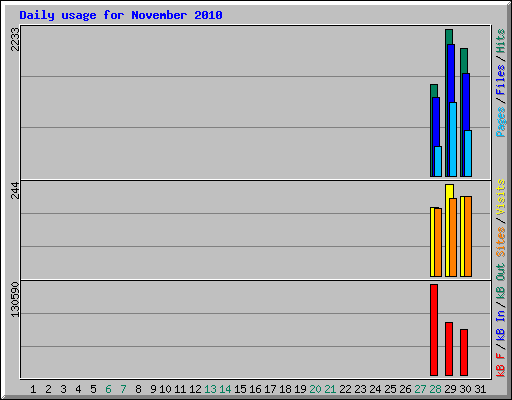Click day 17 on the x-axis
Image resolution: width=512 pixels, height=400 pixels.
[270, 389]
